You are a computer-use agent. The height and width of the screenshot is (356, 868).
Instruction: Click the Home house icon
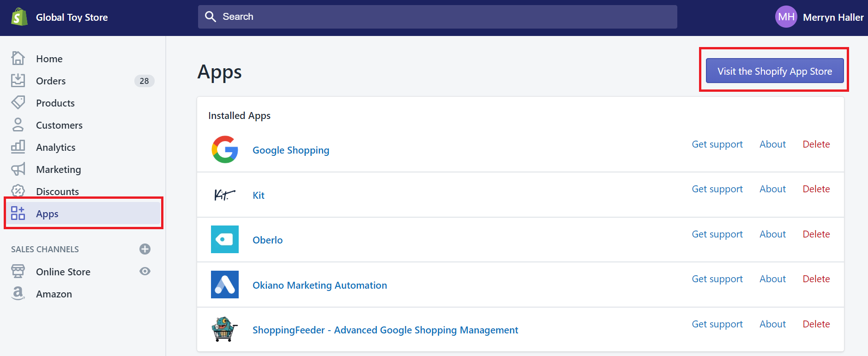click(18, 58)
